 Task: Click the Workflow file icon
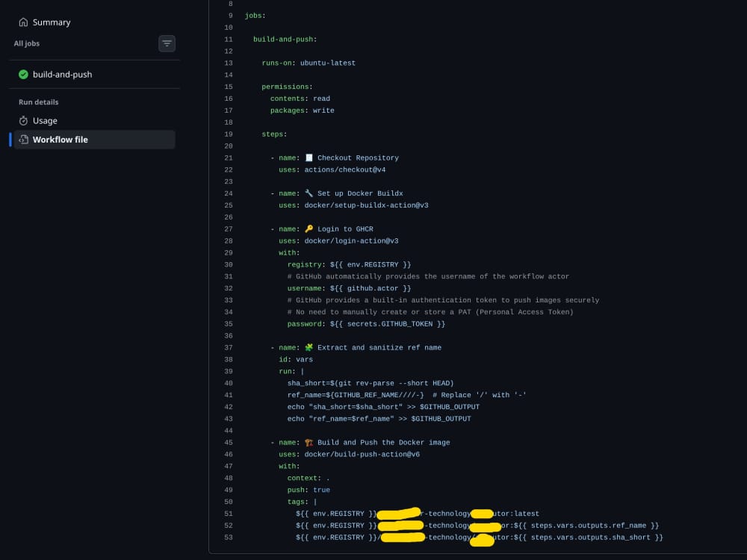[23, 140]
